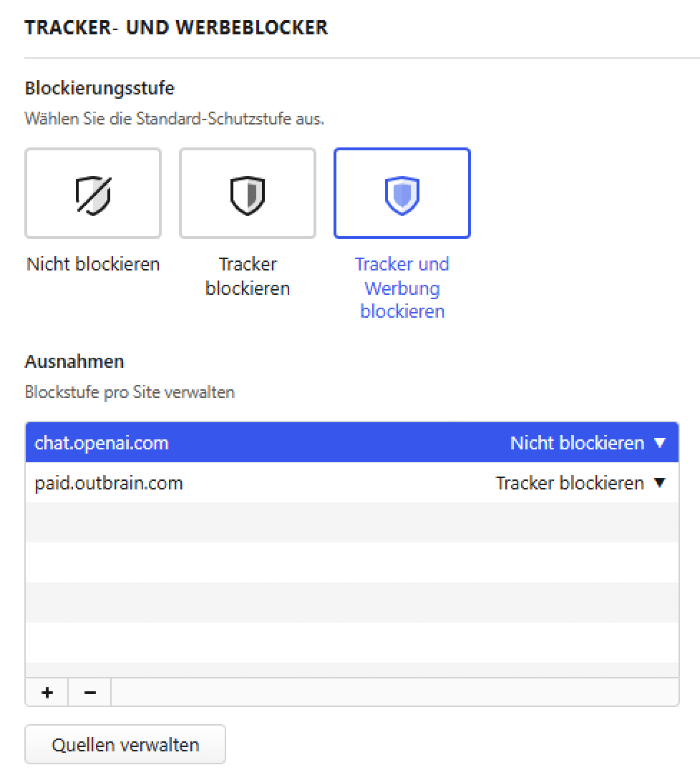Choose the 'Tracker blockieren' caption under the shield tiles
This screenshot has width=700, height=780.
tap(248, 276)
